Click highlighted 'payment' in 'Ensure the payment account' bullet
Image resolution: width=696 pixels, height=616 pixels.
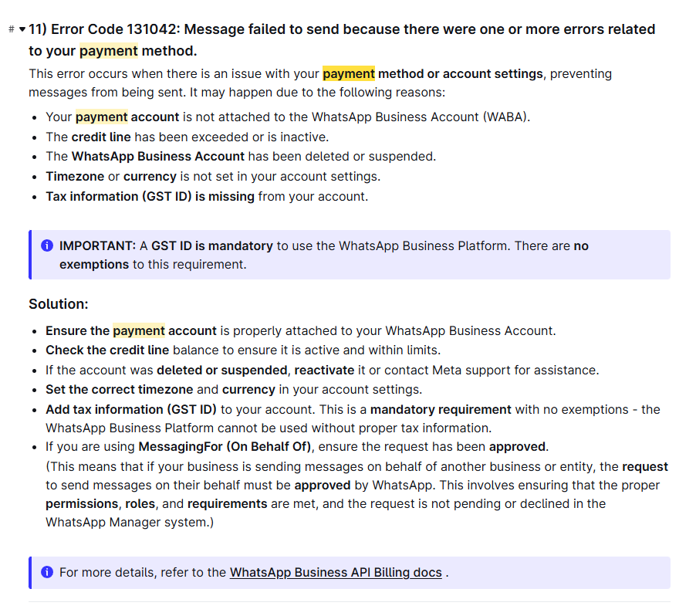(139, 331)
